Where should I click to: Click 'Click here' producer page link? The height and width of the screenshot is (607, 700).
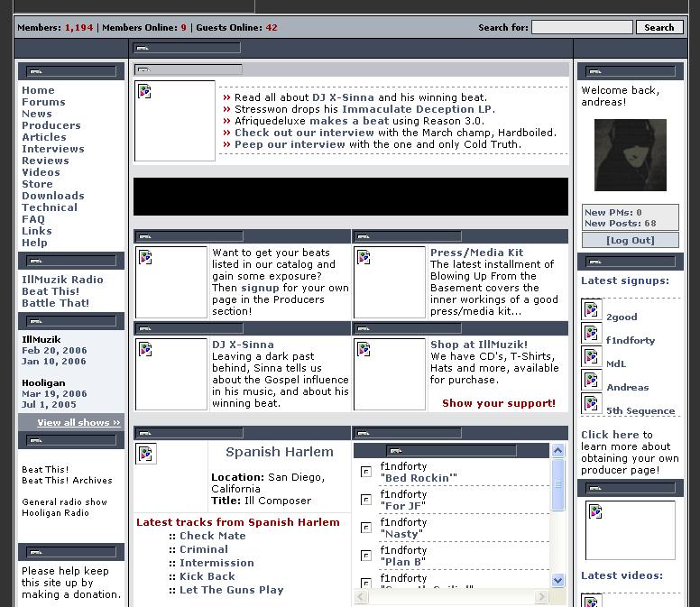click(611, 435)
